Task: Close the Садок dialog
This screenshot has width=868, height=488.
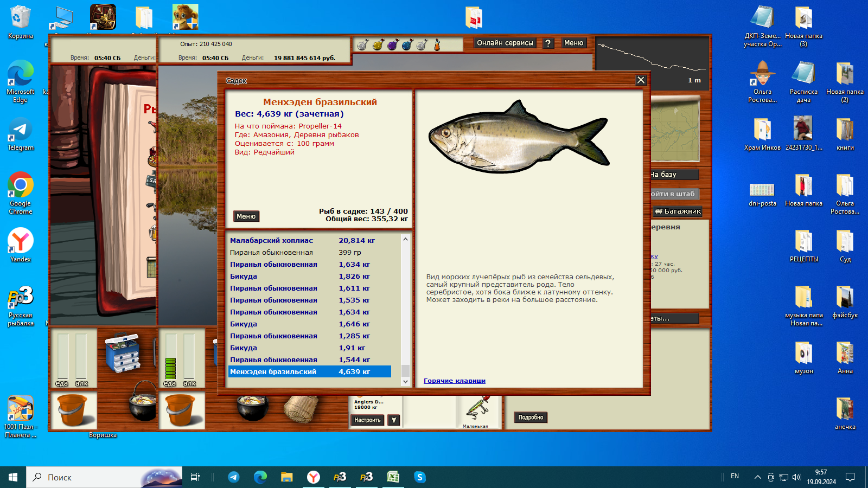Action: tap(641, 80)
